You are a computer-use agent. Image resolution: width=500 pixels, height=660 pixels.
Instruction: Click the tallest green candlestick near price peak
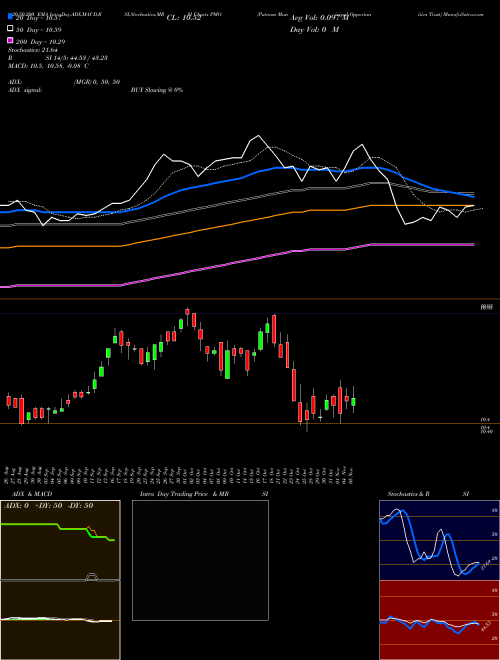tap(227, 364)
